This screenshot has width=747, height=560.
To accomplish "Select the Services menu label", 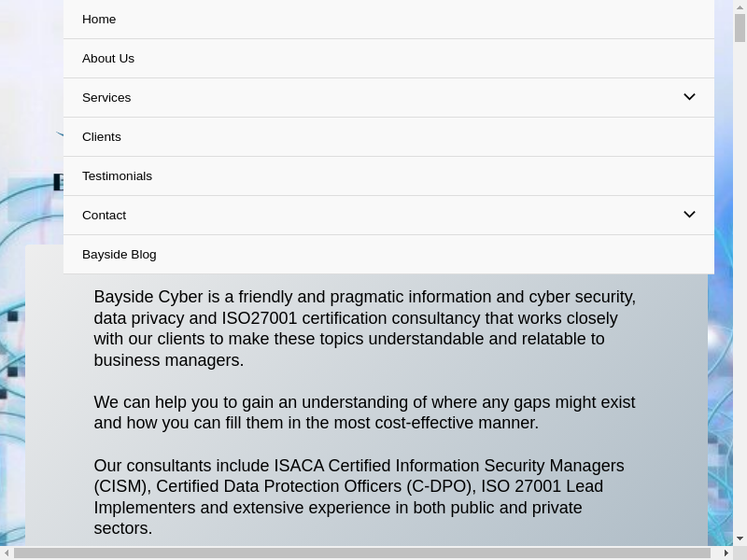I will [x=106, y=98].
